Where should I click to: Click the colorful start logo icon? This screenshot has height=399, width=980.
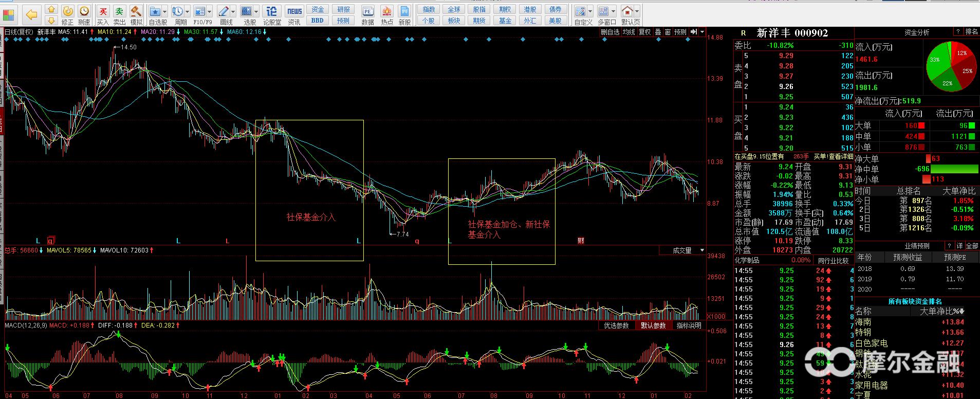[x=9, y=14]
